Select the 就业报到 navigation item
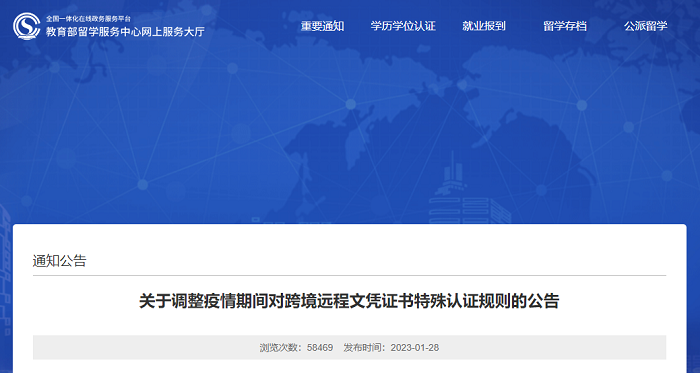Image resolution: width=700 pixels, height=373 pixels. [484, 26]
